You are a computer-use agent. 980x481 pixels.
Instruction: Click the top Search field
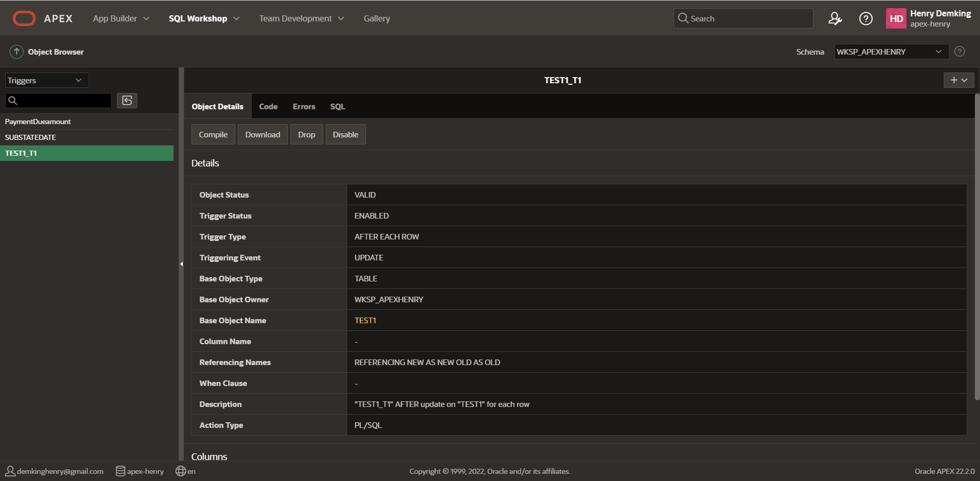point(743,18)
